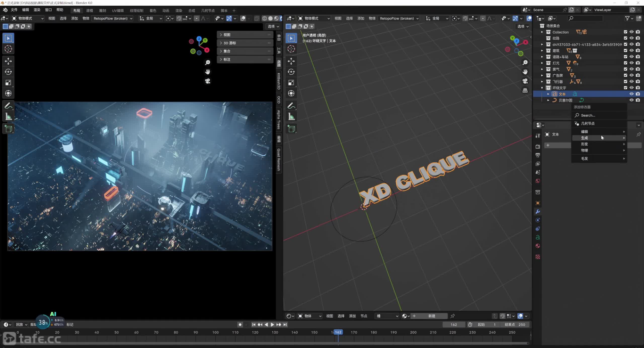The width and height of the screenshot is (644, 348).
Task: Click the modifier Search field
Action: coord(599,115)
